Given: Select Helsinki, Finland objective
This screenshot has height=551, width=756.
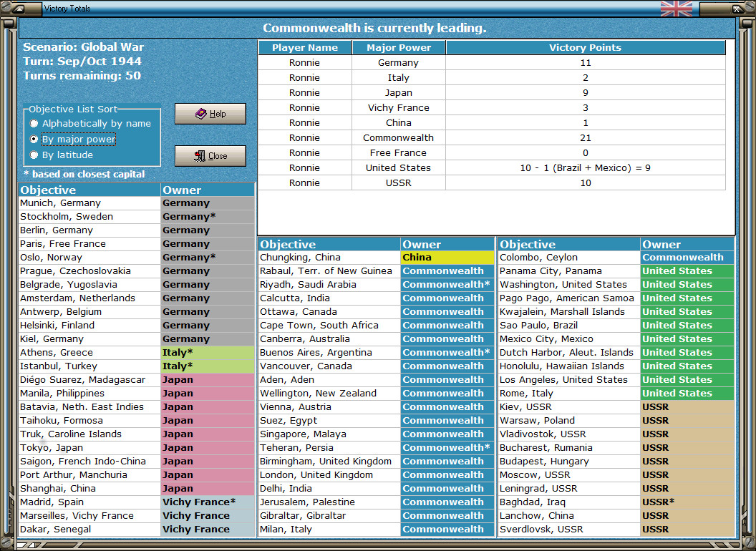Looking at the screenshot, I should (89, 326).
